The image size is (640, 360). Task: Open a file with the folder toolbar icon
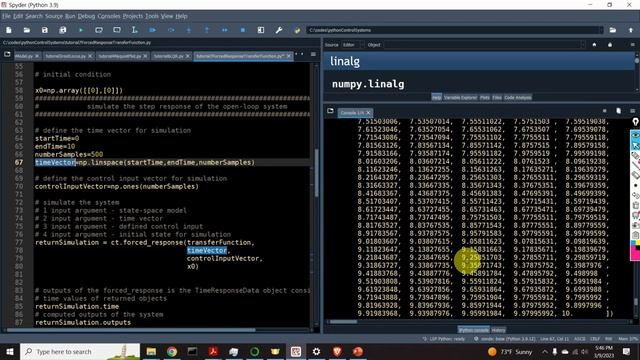click(x=27, y=30)
